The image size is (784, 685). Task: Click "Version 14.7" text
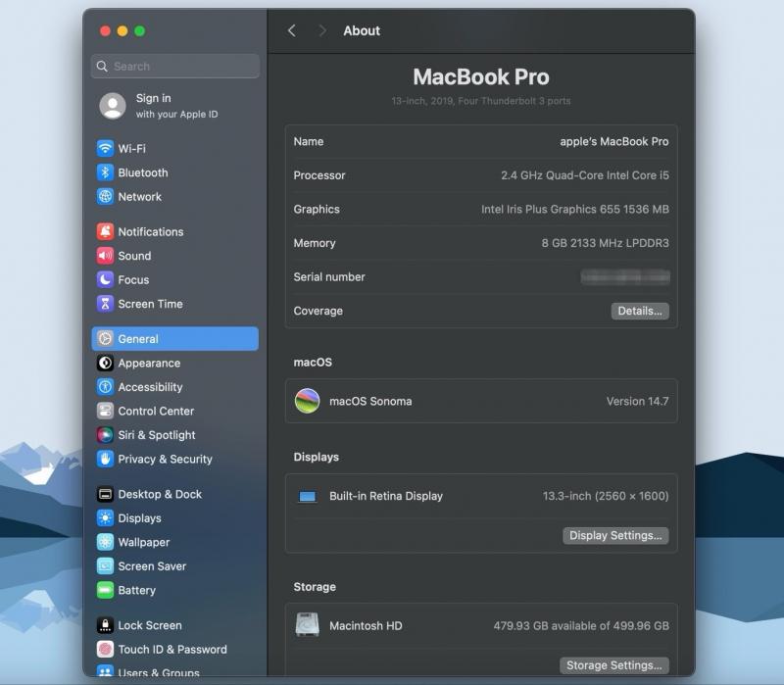[x=638, y=401]
